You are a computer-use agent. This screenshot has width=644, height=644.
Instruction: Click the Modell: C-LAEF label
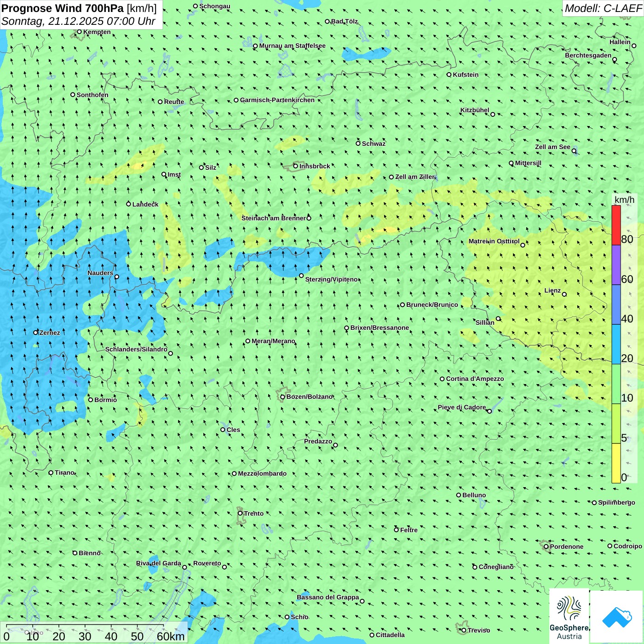603,8
